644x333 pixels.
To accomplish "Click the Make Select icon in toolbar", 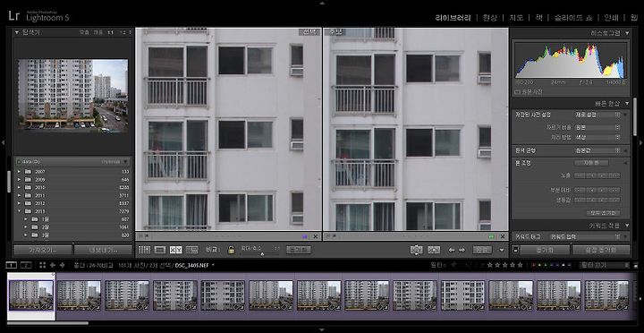I will point(434,250).
